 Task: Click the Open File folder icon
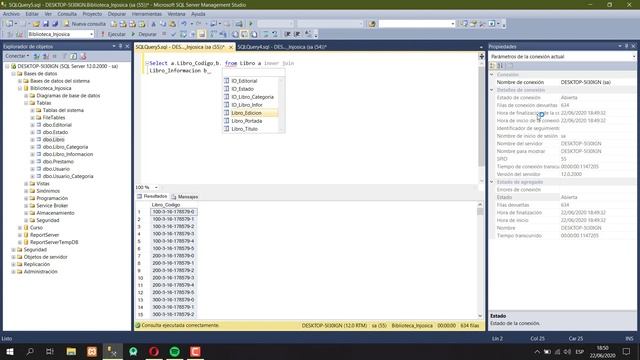(x=36, y=24)
